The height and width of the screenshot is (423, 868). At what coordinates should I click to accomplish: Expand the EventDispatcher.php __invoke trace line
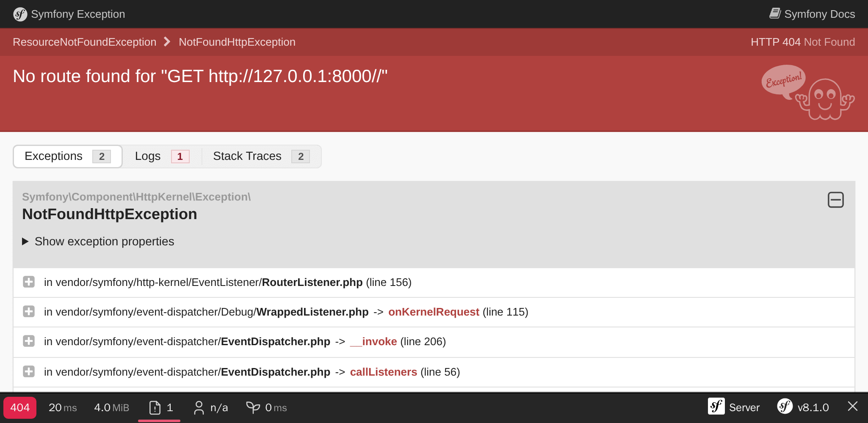29,341
